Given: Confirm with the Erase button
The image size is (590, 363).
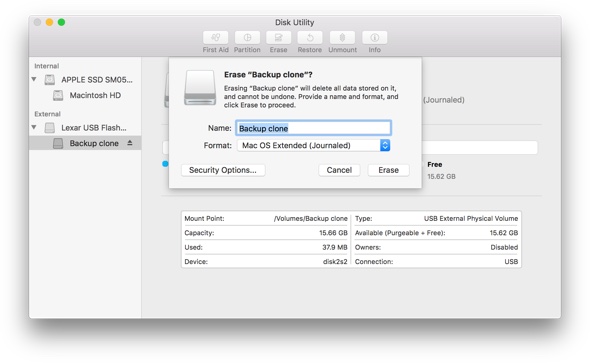Looking at the screenshot, I should pos(388,170).
